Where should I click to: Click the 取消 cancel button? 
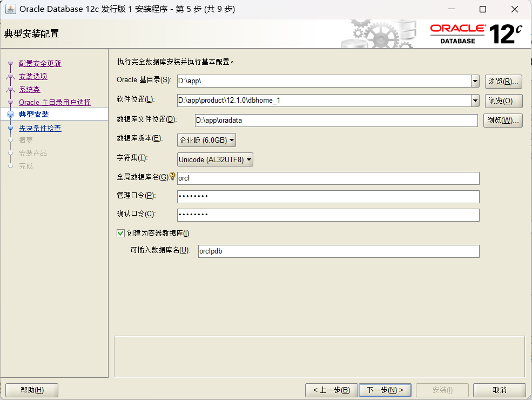[500, 390]
